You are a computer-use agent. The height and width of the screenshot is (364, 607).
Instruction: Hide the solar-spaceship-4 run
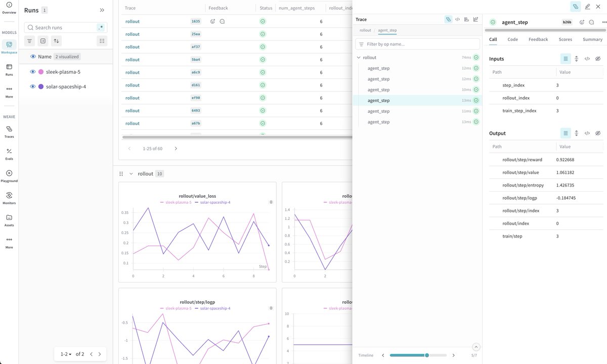pyautogui.click(x=33, y=86)
